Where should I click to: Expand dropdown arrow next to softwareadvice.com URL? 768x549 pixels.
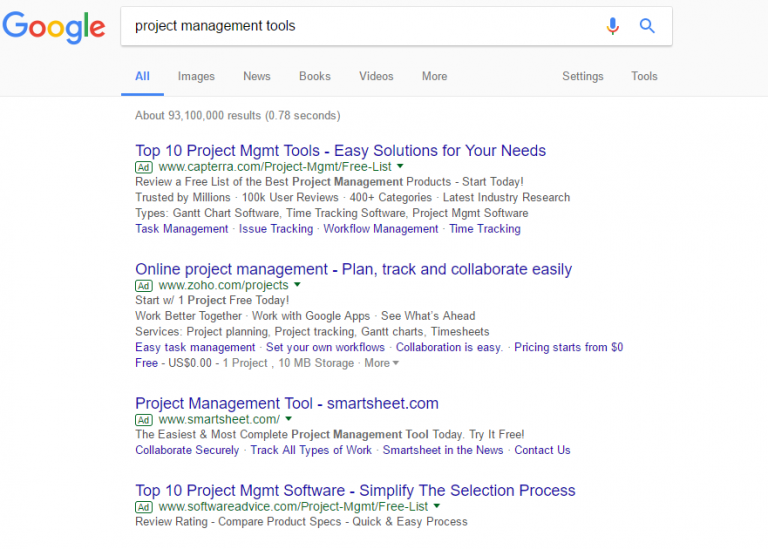[x=437, y=506]
